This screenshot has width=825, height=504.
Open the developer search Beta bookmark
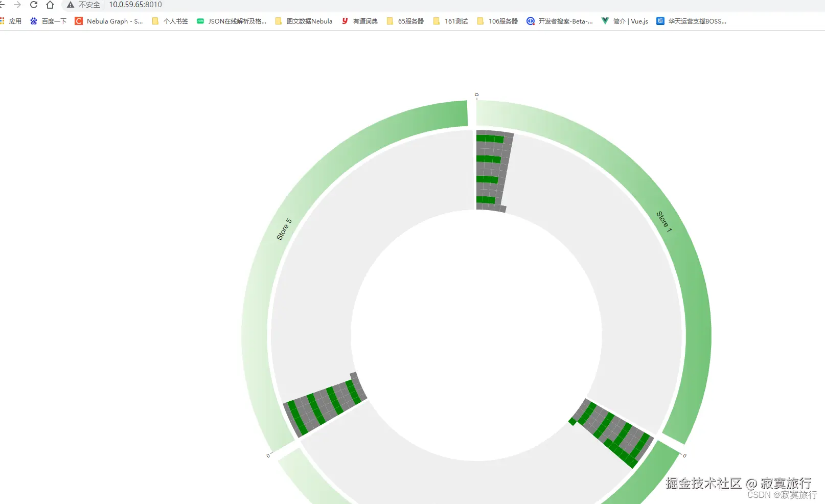(x=560, y=21)
